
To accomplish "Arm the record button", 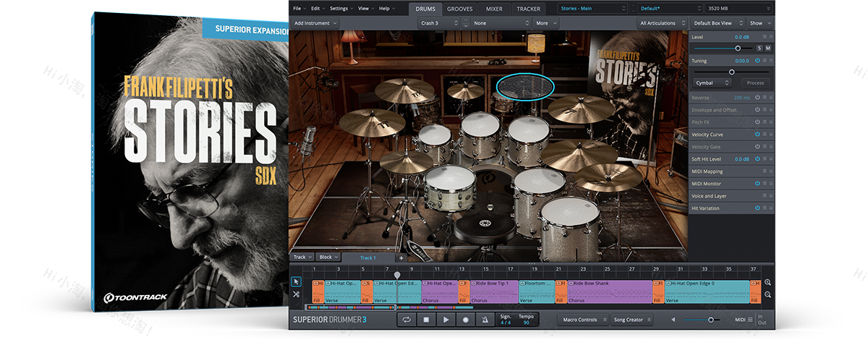I will [466, 319].
